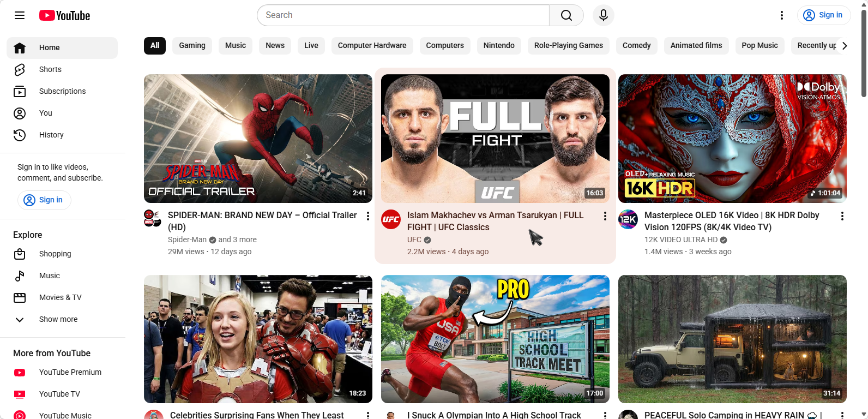The image size is (868, 419).
Task: Click the search magnifier button
Action: pyautogui.click(x=566, y=15)
